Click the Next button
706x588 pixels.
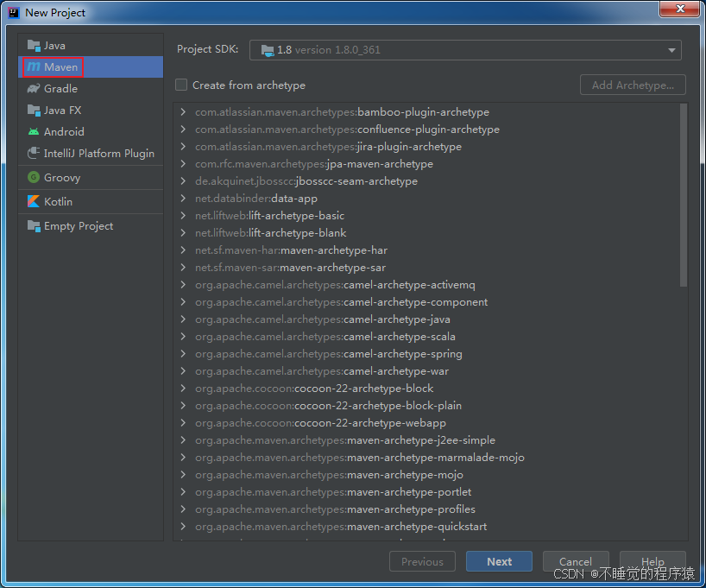[x=499, y=561]
